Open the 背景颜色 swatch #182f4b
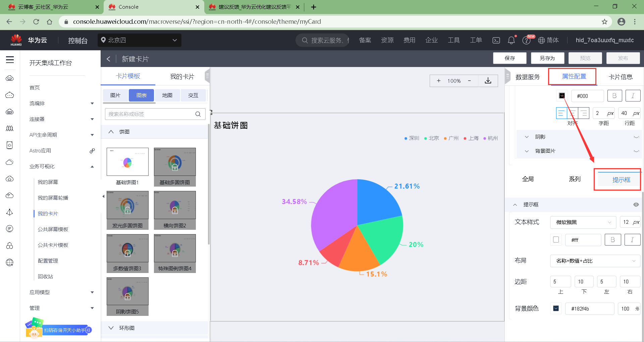The height and width of the screenshot is (342, 644). point(556,309)
